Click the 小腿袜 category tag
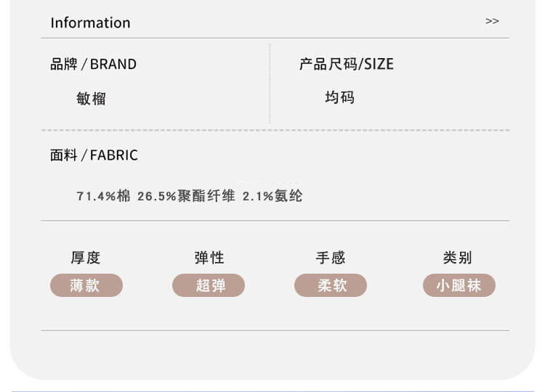Viewport: 545px width, 392px height. 459,285
